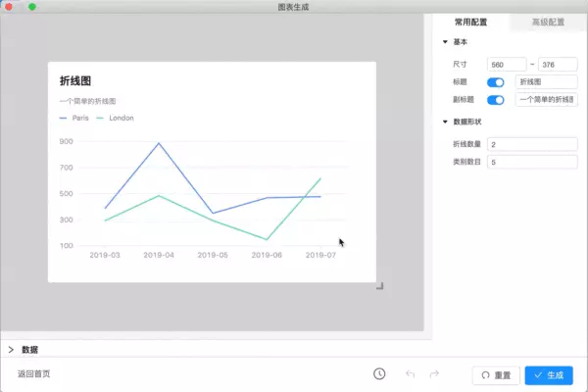Image resolution: width=588 pixels, height=392 pixels.
Task: Toggle the 副标题 subtitle switch
Action: pos(495,100)
